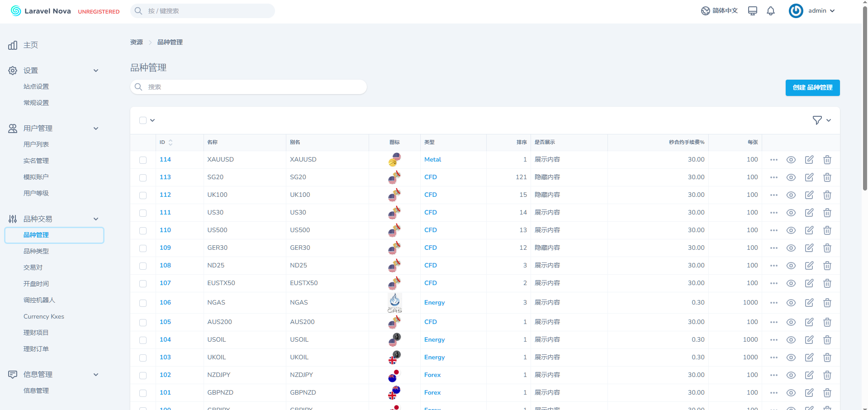Collapse the 品种交易 sidebar section
This screenshot has width=868, height=410.
pos(96,219)
